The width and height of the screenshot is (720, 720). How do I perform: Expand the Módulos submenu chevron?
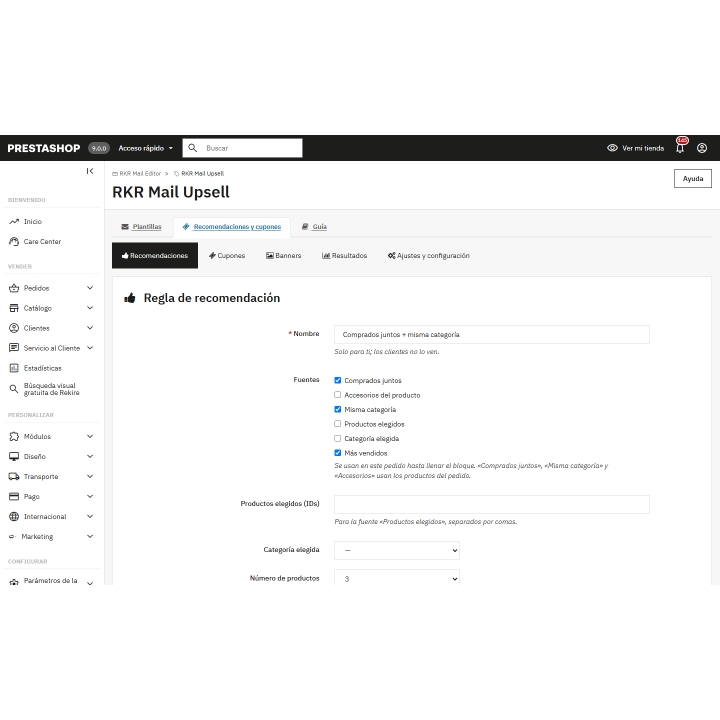(x=90, y=436)
